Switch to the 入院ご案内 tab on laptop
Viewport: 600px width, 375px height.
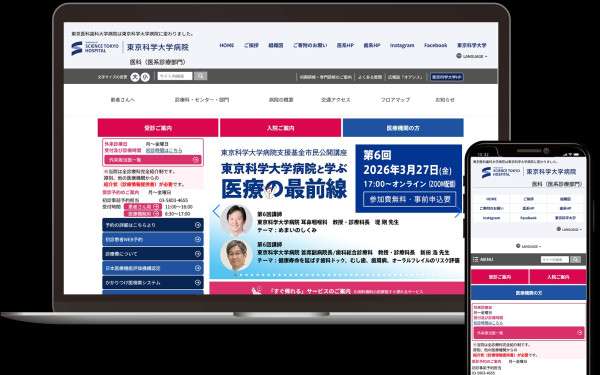coord(280,128)
